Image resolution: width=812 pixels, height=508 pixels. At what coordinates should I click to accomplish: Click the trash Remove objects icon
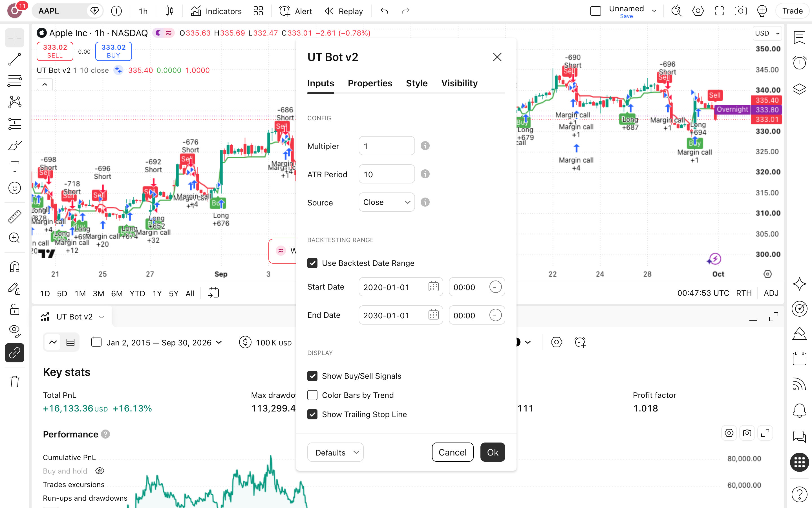tap(14, 382)
